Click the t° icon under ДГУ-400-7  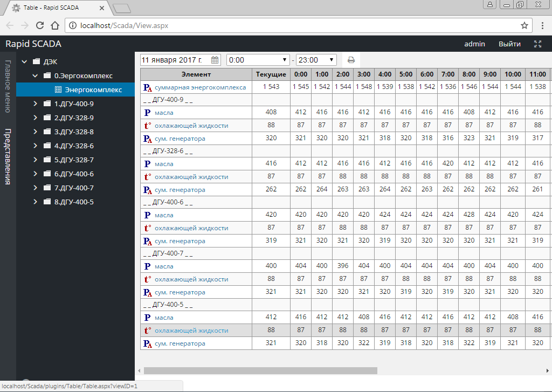click(x=148, y=279)
